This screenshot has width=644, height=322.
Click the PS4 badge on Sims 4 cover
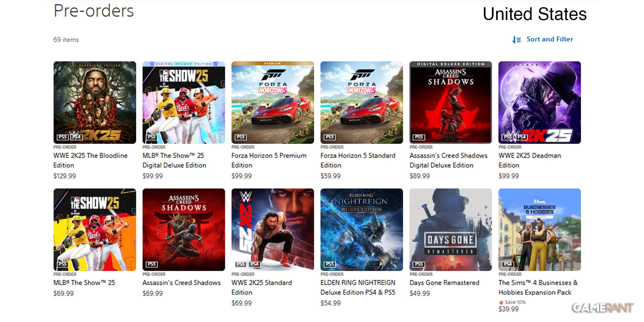[508, 264]
